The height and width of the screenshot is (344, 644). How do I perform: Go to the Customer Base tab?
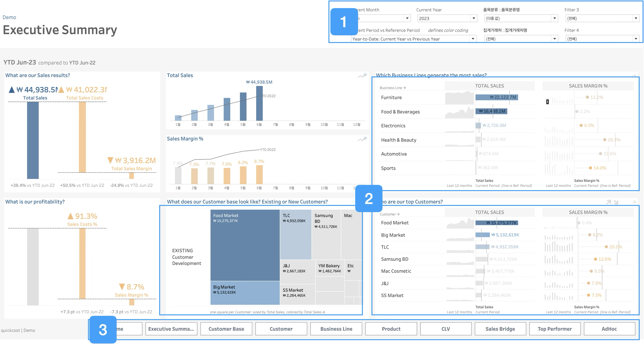(x=226, y=329)
